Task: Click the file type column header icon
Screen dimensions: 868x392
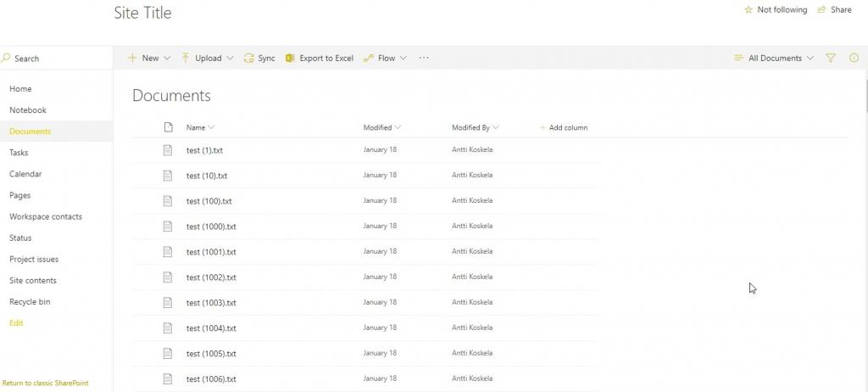Action: coord(168,127)
